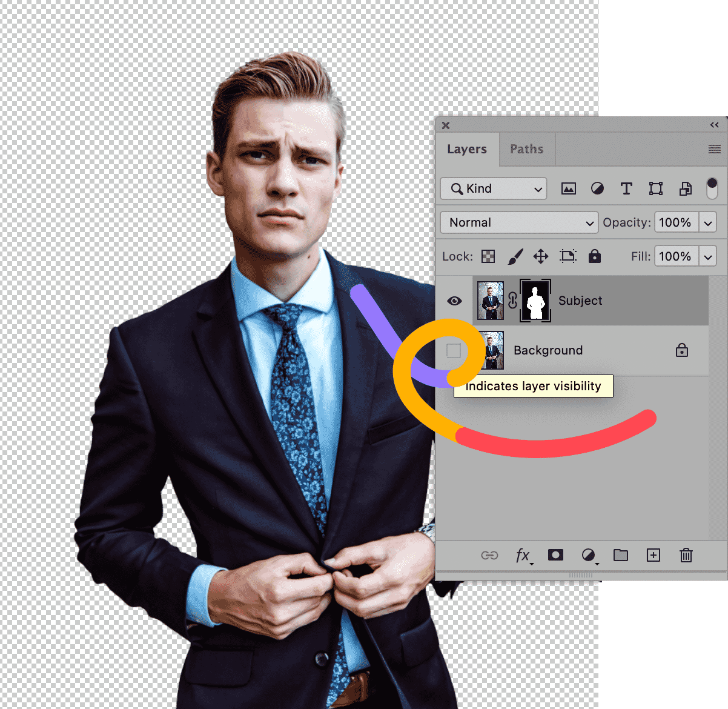
Task: Lock transparent pixels icon
Action: point(488,256)
